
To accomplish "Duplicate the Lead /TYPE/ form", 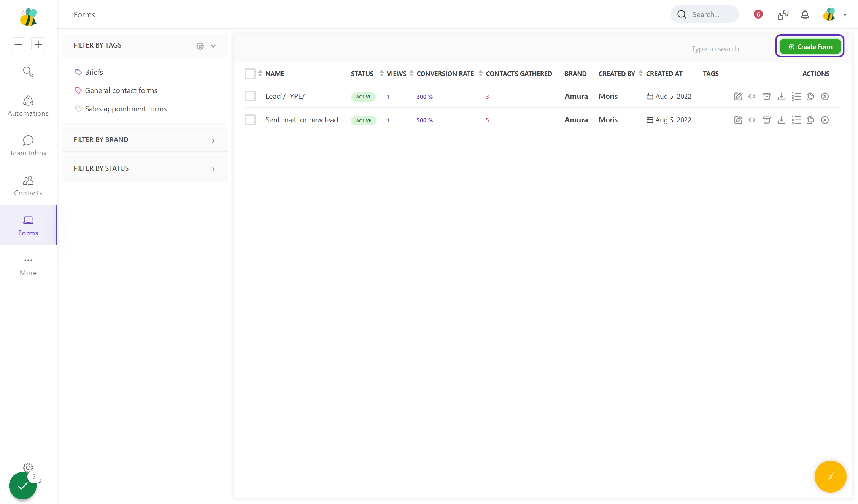I will pyautogui.click(x=810, y=97).
